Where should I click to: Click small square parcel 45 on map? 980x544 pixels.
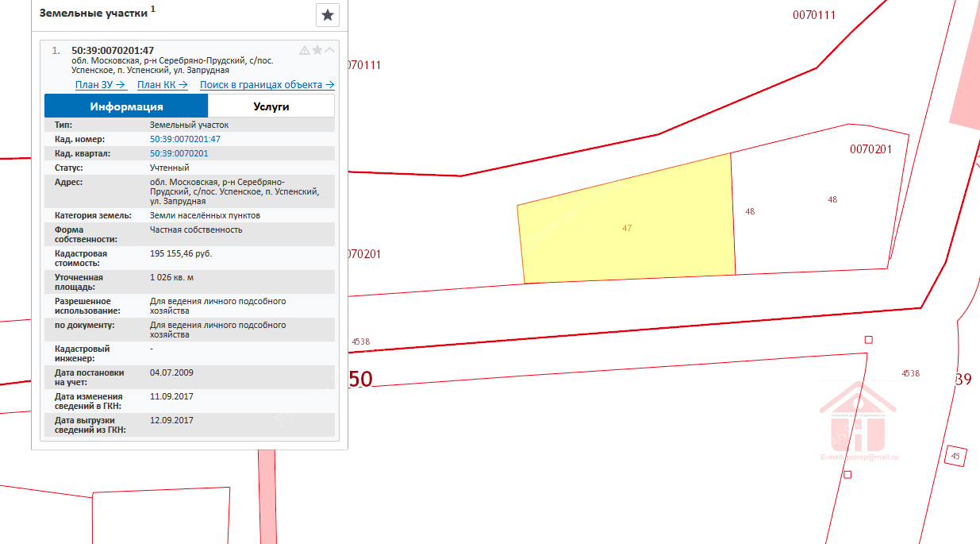click(955, 456)
